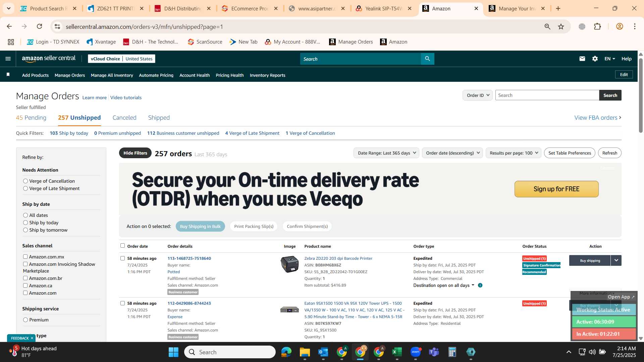Click the View FBA orders link
This screenshot has height=362, width=644.
click(x=598, y=118)
